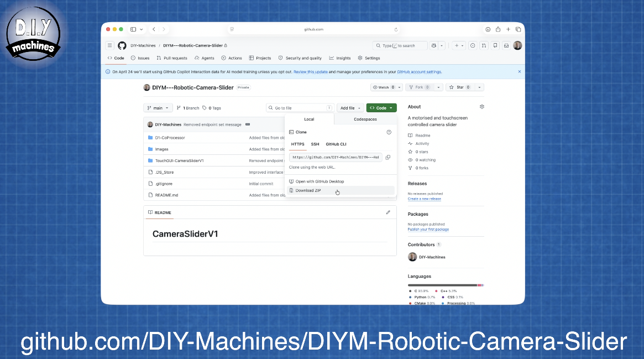Click the Review this update link
This screenshot has width=644, height=359.
[x=311, y=72]
